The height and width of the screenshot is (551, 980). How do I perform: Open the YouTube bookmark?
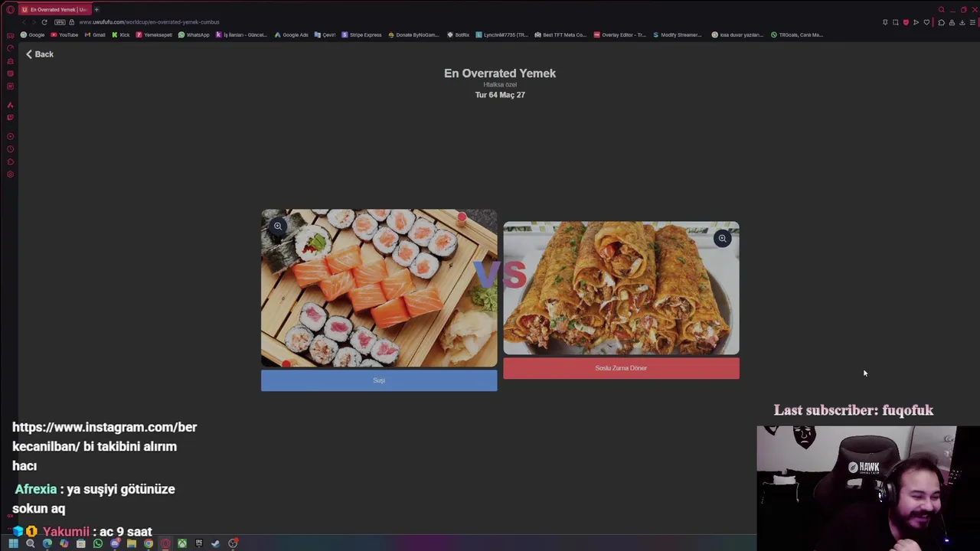click(64, 34)
